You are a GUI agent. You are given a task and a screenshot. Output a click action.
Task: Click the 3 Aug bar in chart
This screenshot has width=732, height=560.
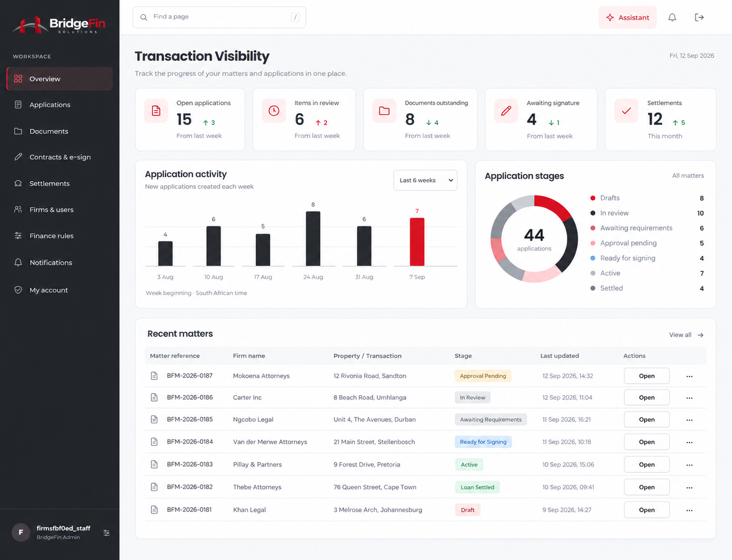[x=165, y=254]
